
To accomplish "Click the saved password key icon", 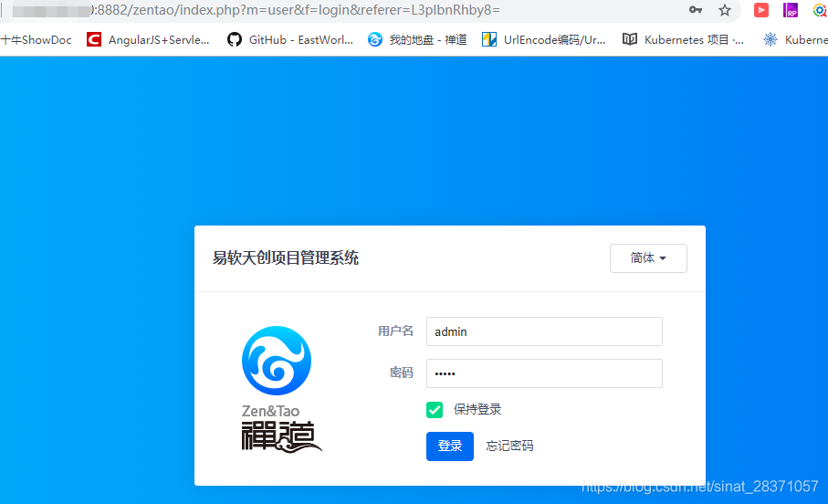I will 696,10.
